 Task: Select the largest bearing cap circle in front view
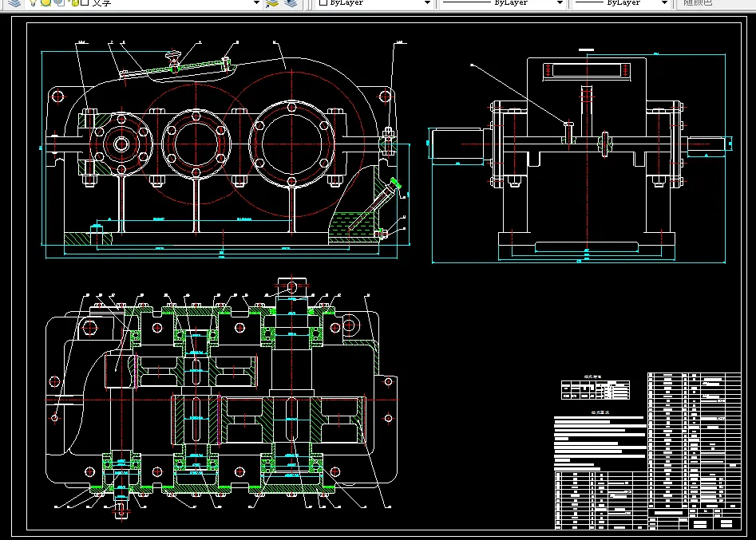pos(291,143)
